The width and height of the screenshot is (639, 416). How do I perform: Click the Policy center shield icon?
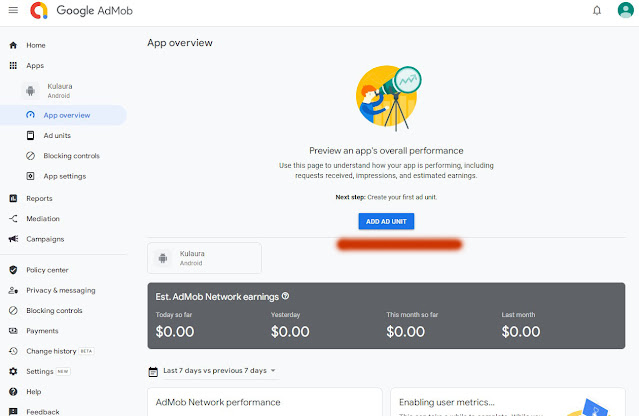[13, 270]
